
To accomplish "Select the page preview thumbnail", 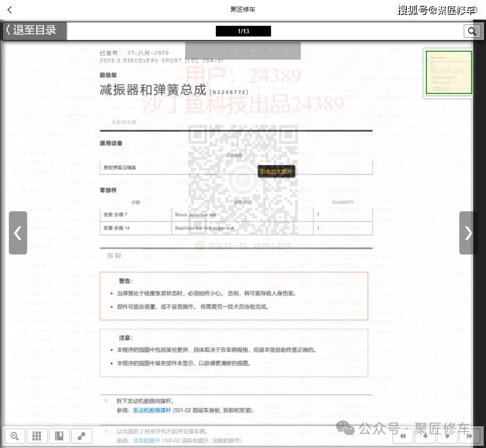I will click(448, 72).
